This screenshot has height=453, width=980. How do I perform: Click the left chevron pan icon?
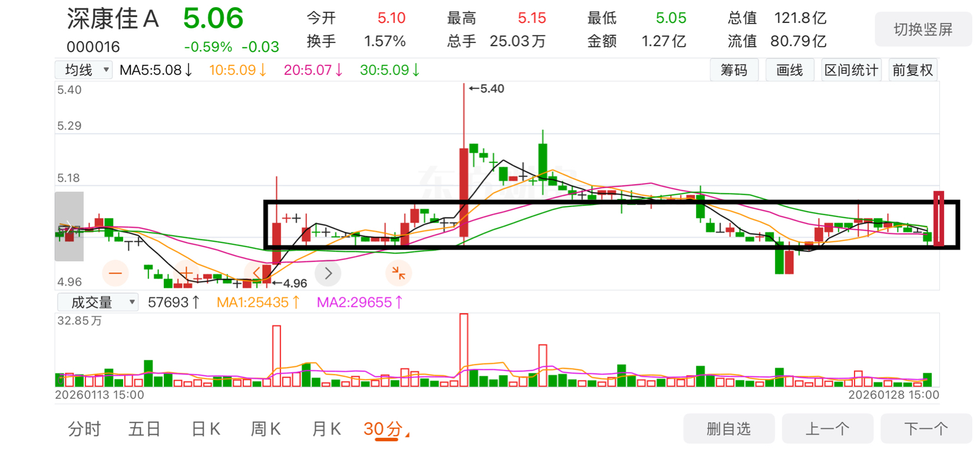coord(257,273)
